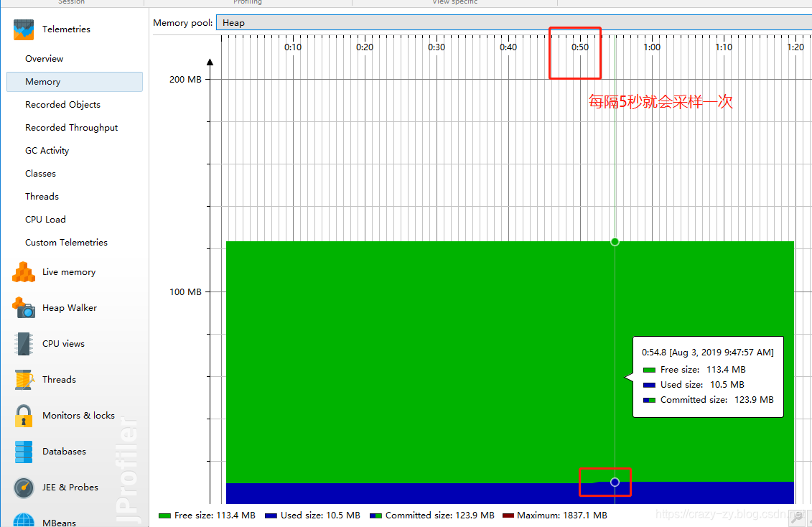This screenshot has height=527, width=812.
Task: Open the MBeans section label
Action: click(59, 522)
